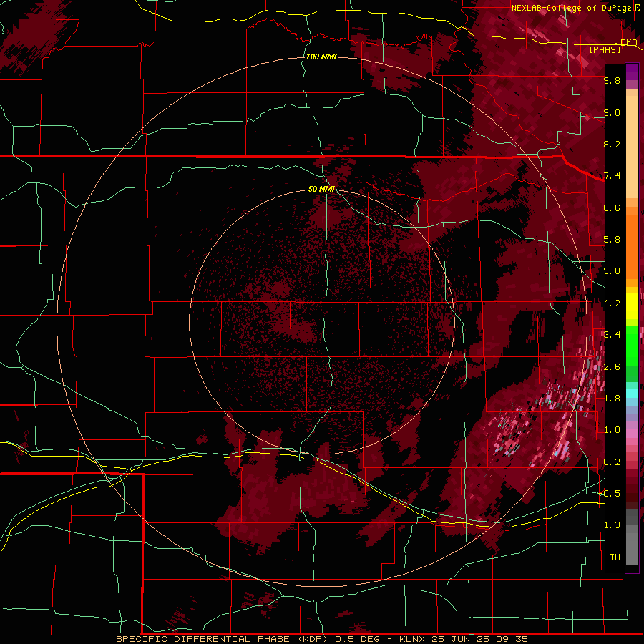Click the 09:35 timestamp in caption
Viewport: 644px width, 644px height.
click(x=512, y=639)
